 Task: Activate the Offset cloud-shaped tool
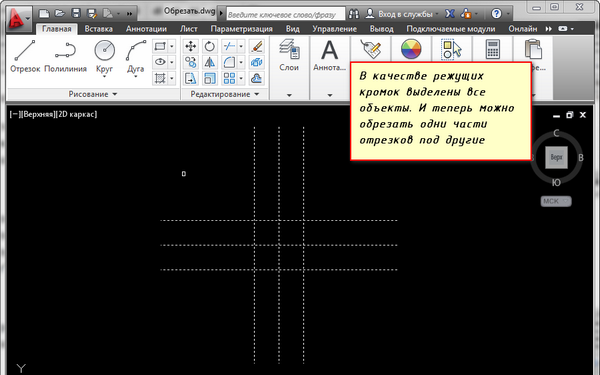click(257, 78)
